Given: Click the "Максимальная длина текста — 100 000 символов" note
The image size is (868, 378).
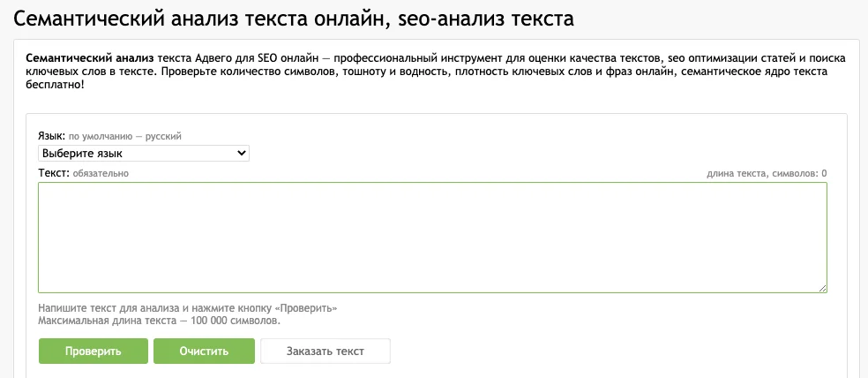Looking at the screenshot, I should coord(159,321).
